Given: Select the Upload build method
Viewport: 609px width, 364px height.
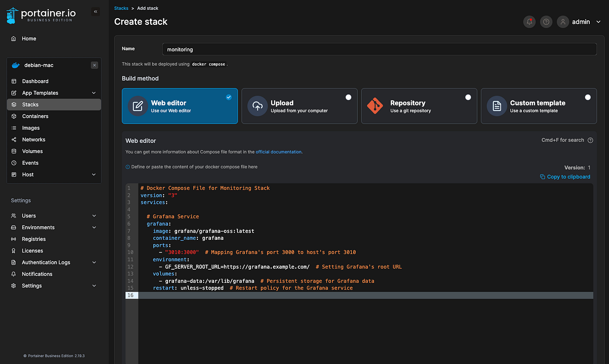Looking at the screenshot, I should tap(299, 106).
